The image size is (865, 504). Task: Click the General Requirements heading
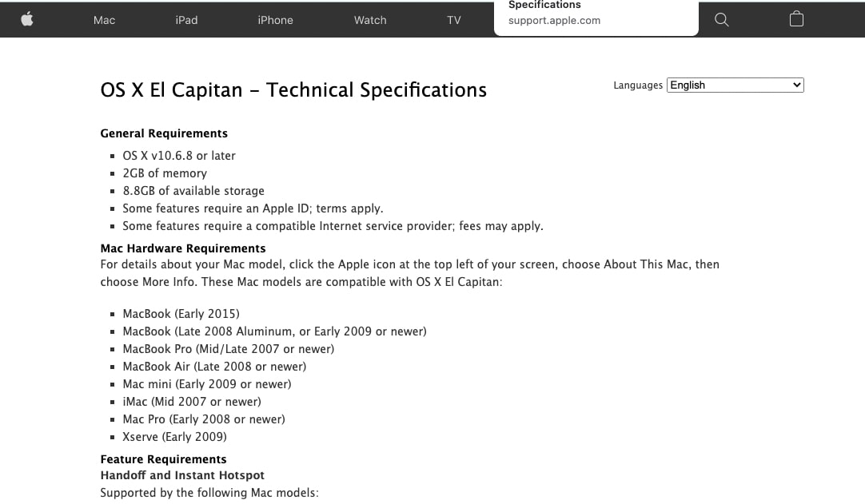(x=164, y=133)
